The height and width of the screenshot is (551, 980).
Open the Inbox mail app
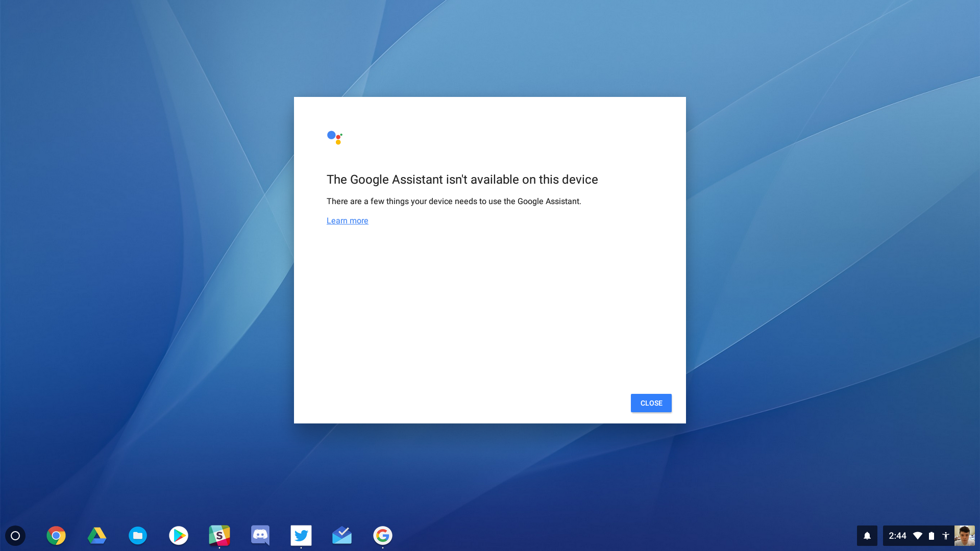point(342,536)
